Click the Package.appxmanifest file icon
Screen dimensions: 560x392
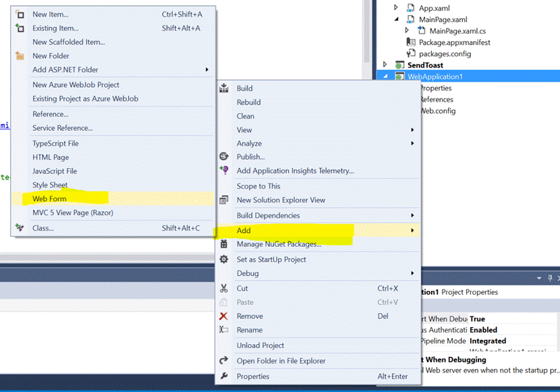point(411,42)
